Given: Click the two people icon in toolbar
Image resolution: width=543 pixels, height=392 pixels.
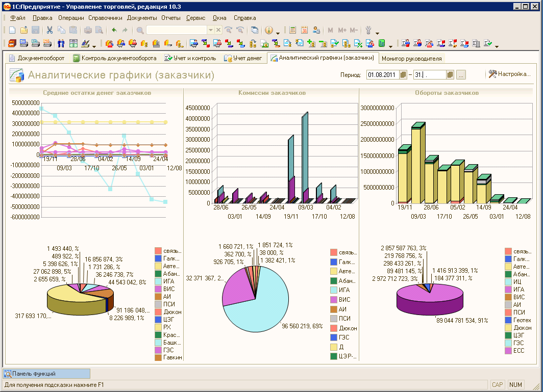Looking at the screenshot, I should point(61,43).
